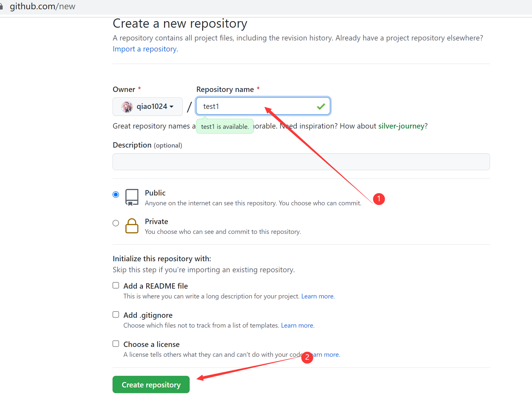Click the lock icon in address bar

tap(1, 6)
